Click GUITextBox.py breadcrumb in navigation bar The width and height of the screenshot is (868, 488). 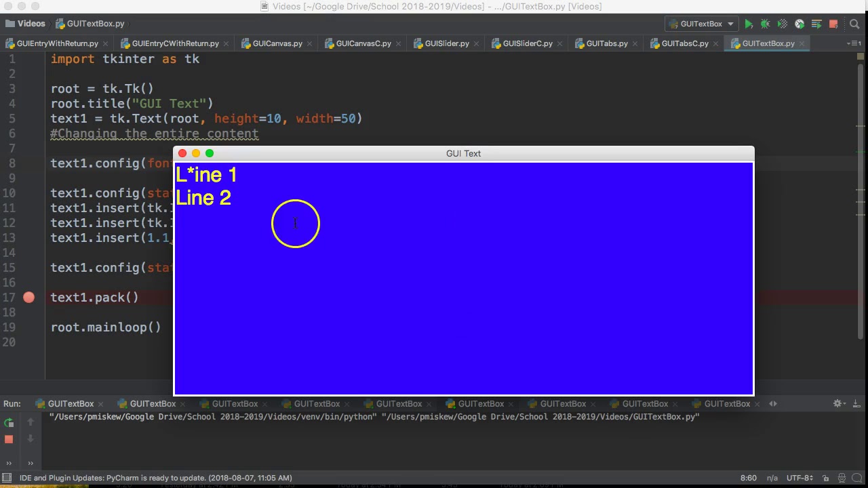[90, 24]
